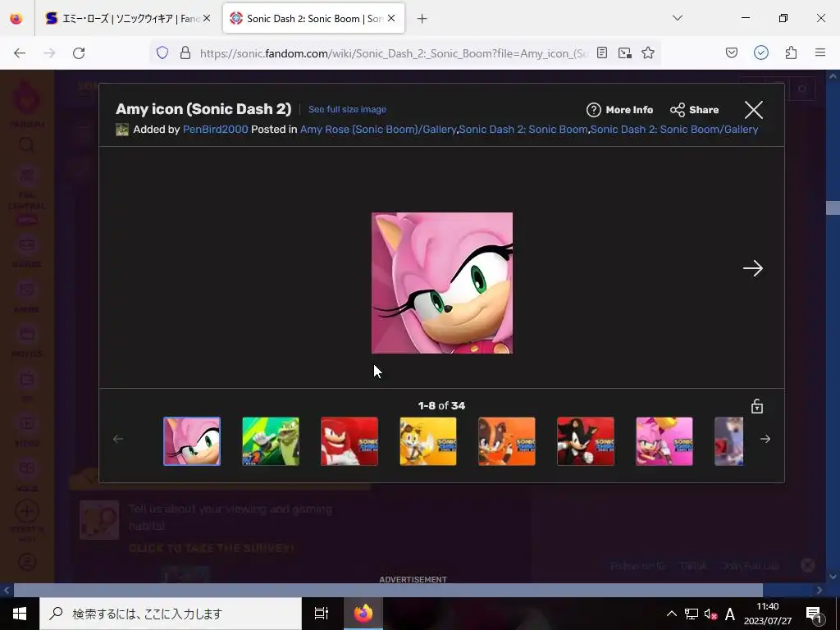Image resolution: width=840 pixels, height=630 pixels.
Task: Select the Sticks orange thumbnail
Action: (507, 441)
